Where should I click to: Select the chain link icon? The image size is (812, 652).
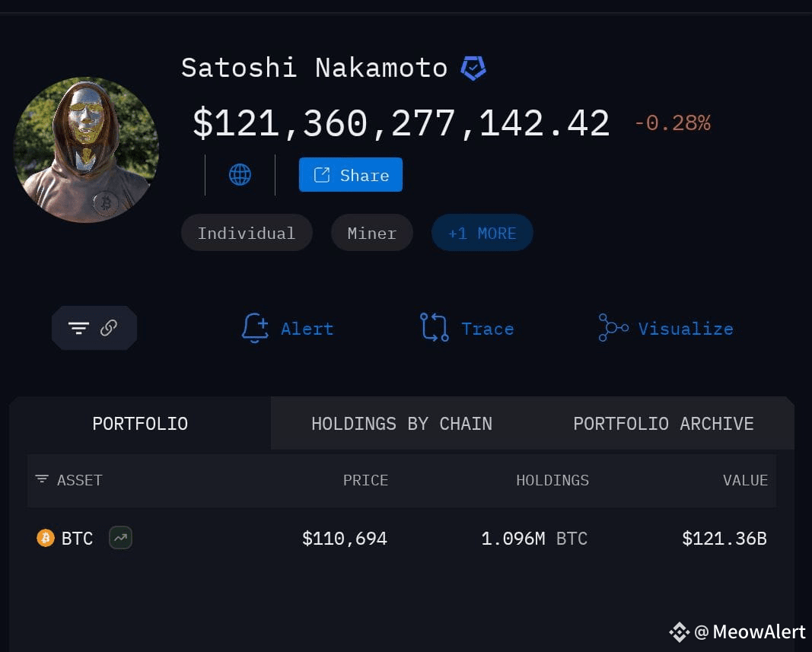[109, 328]
